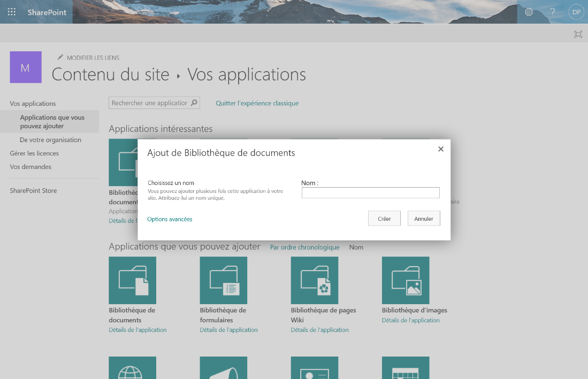Focus the Nom text field
The image size is (588, 379).
click(370, 192)
